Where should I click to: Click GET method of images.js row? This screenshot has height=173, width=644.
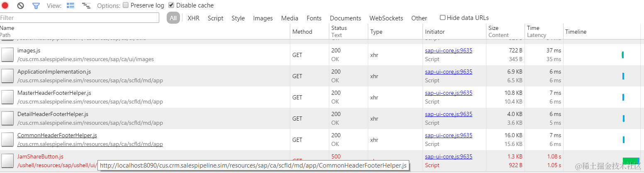pyautogui.click(x=297, y=55)
